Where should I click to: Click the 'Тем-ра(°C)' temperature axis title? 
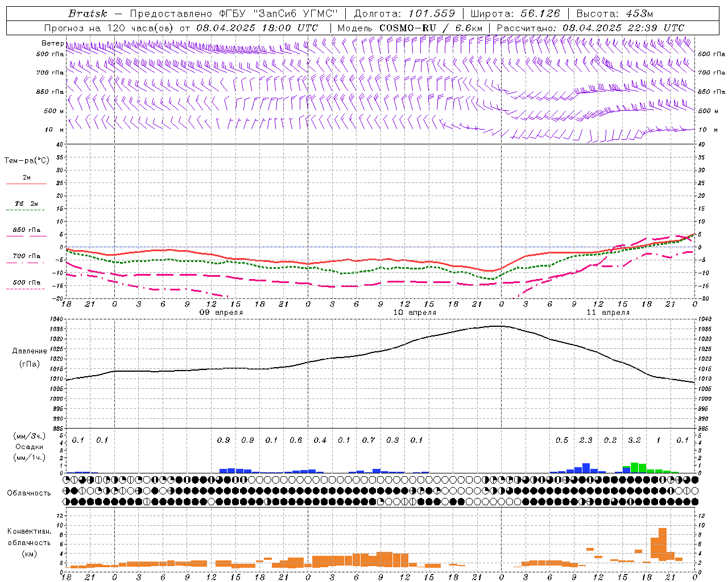click(x=27, y=161)
